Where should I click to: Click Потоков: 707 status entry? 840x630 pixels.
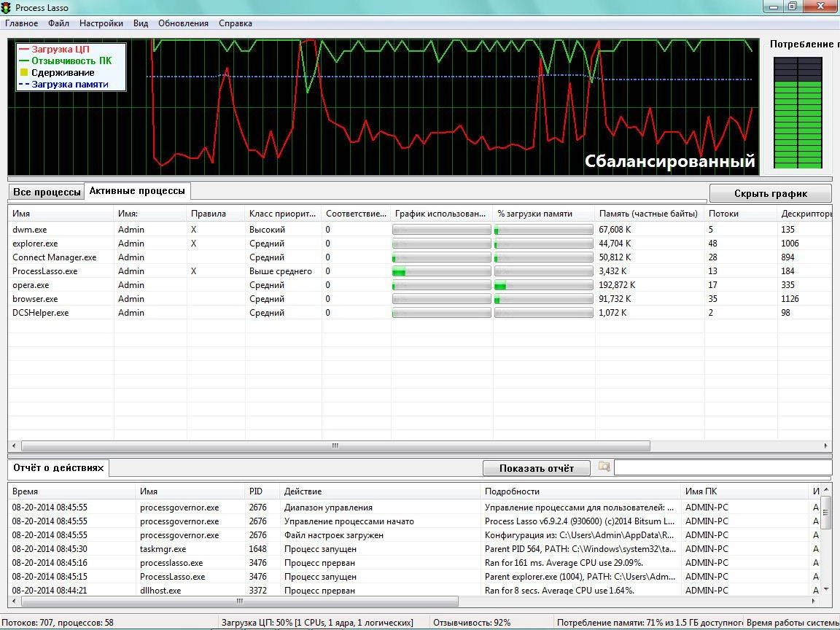click(58, 623)
